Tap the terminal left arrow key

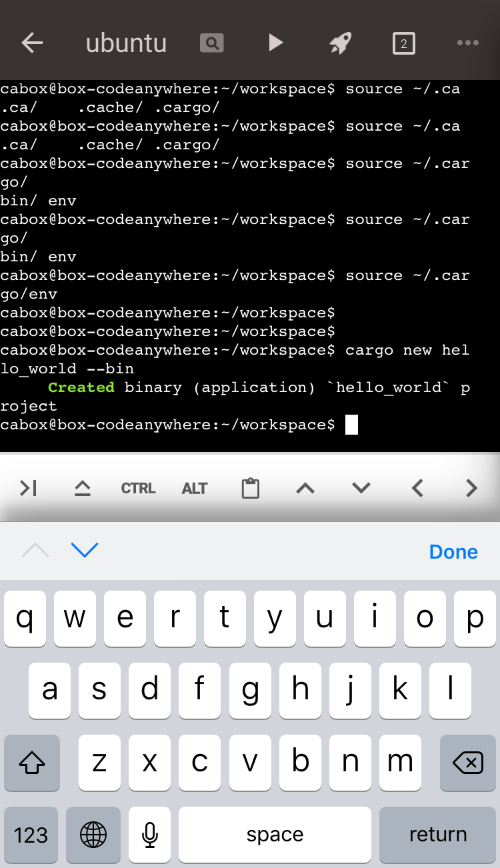point(417,489)
